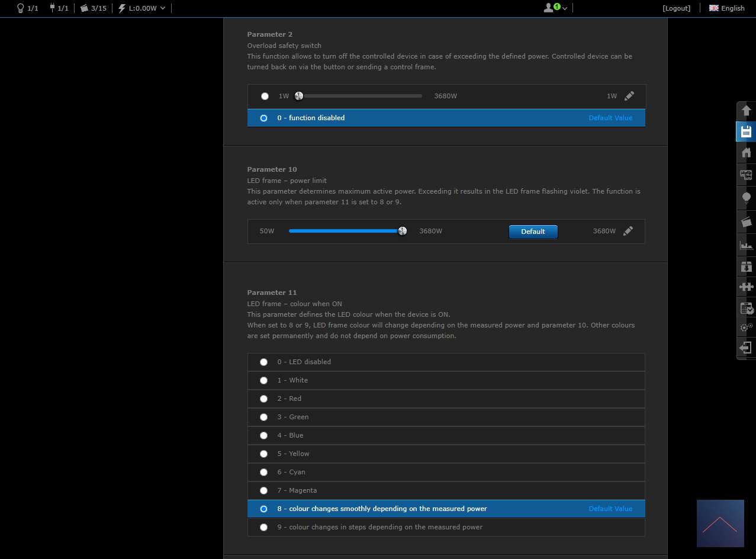Choose '9 - colour changes in steps' option
The image size is (756, 559).
coord(264,527)
